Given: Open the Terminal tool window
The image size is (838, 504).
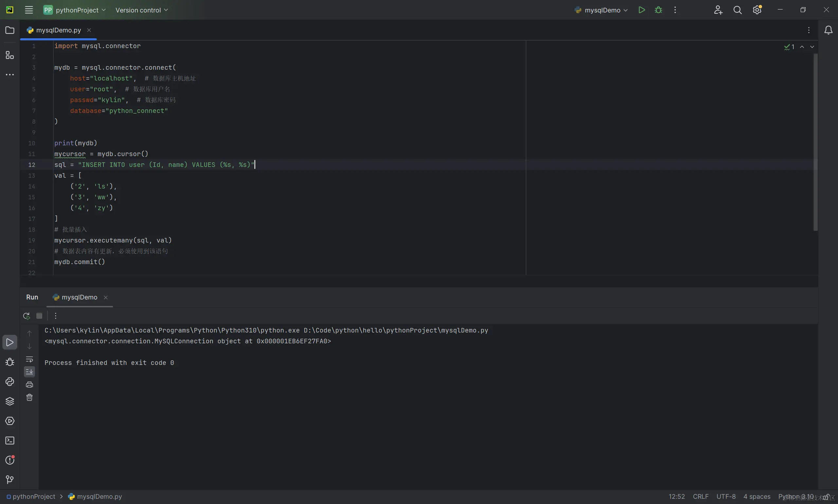Looking at the screenshot, I should [10, 441].
